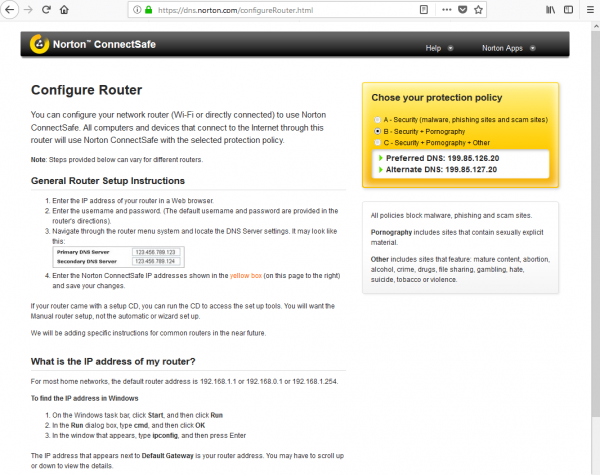The width and height of the screenshot is (600, 475).
Task: Select policy B - Security + Pornography
Action: 377,131
